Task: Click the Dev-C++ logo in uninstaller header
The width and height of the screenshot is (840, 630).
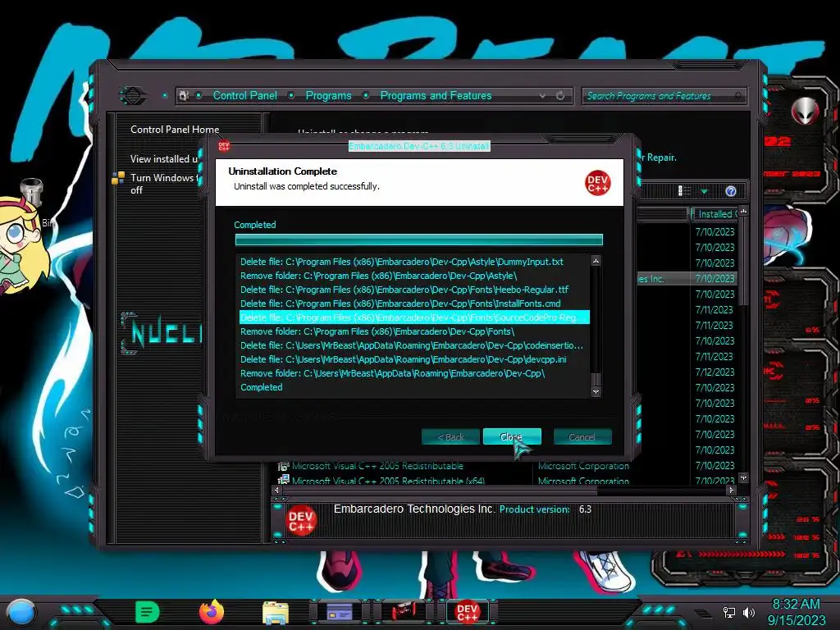Action: [x=597, y=183]
